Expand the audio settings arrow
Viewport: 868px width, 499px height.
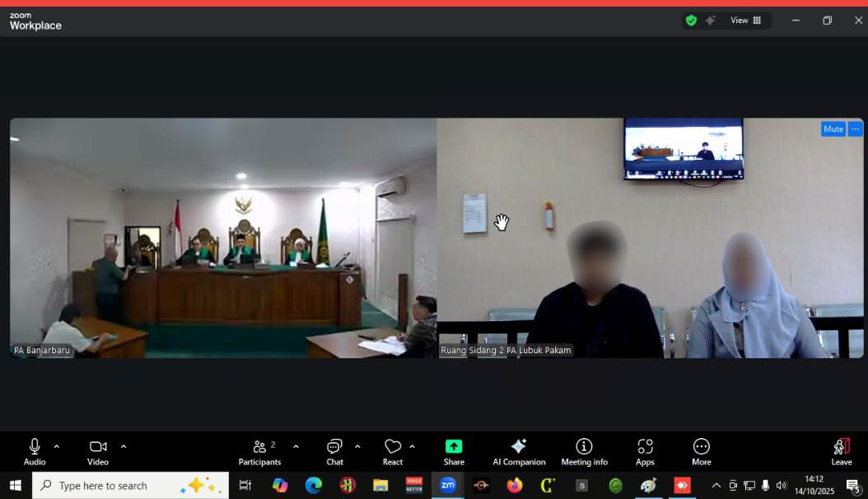click(x=56, y=446)
